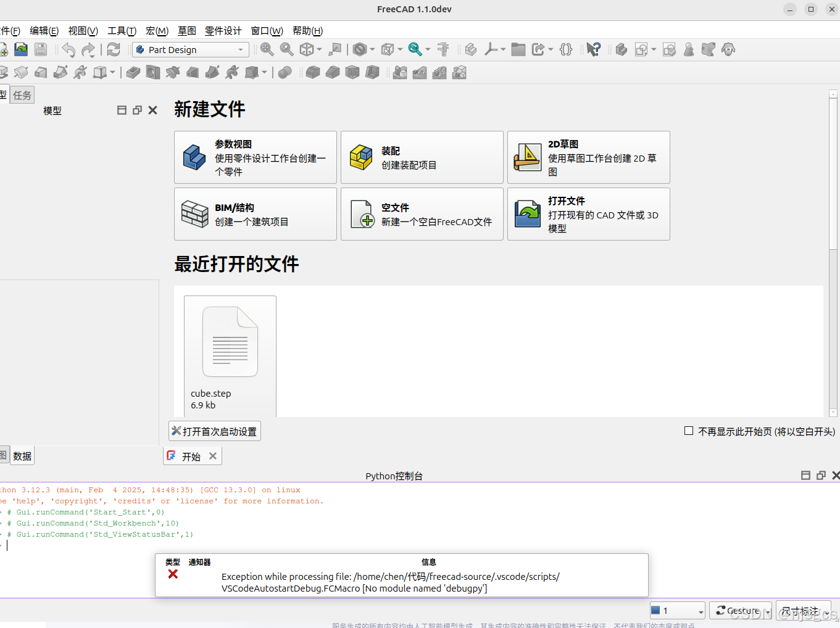Refresh the document with the recompute icon
840x628 pixels.
point(114,49)
